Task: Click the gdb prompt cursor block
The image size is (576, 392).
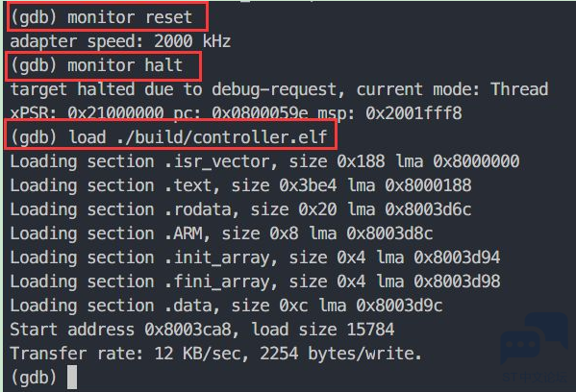Action: [x=72, y=377]
